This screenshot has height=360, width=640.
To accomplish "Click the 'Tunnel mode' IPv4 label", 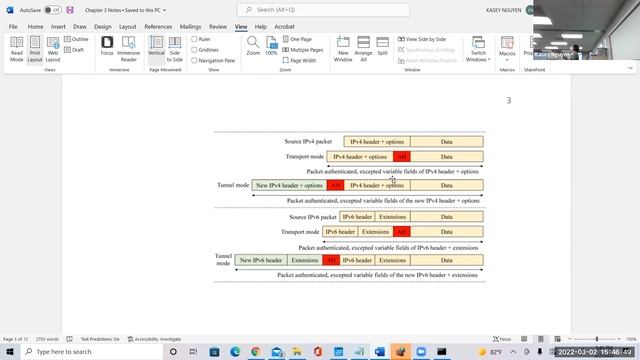I will point(233,185).
